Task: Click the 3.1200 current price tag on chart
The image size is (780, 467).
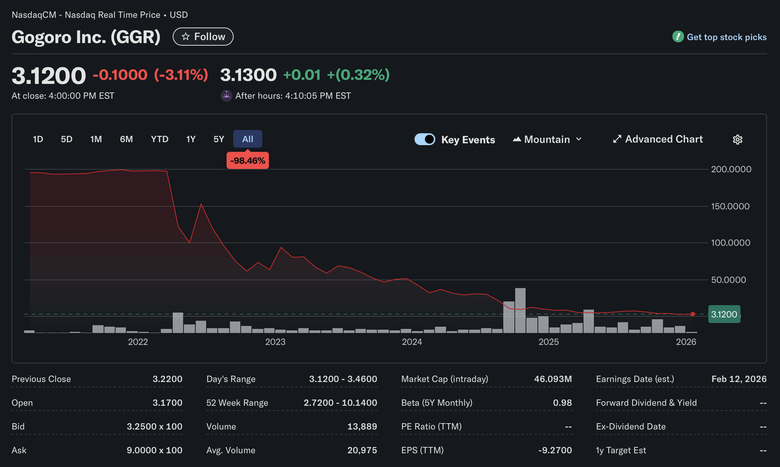Action: tap(724, 314)
